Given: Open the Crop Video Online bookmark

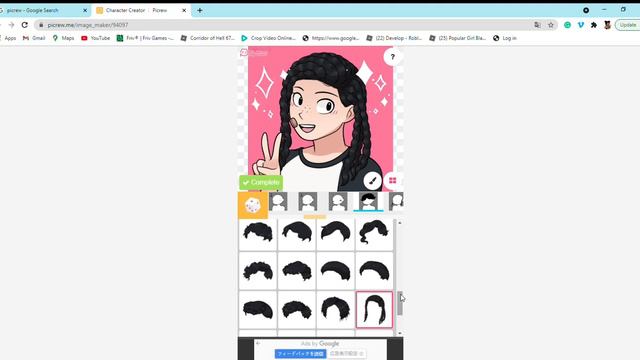Looking at the screenshot, I should click(268, 38).
